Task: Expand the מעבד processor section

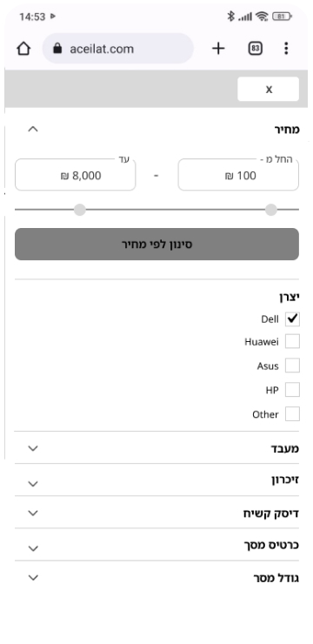Action: 156,448
